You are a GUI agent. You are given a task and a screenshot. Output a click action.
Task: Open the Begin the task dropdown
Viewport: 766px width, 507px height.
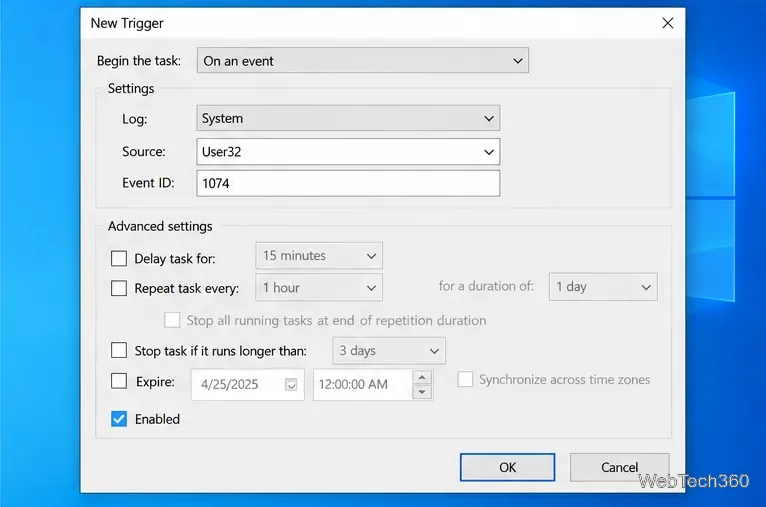pyautogui.click(x=362, y=61)
